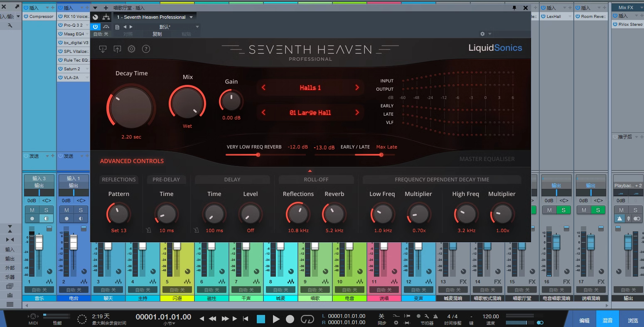Solo channel 17 说唱混响
Image resolution: width=644 pixels, height=327 pixels.
pos(598,210)
